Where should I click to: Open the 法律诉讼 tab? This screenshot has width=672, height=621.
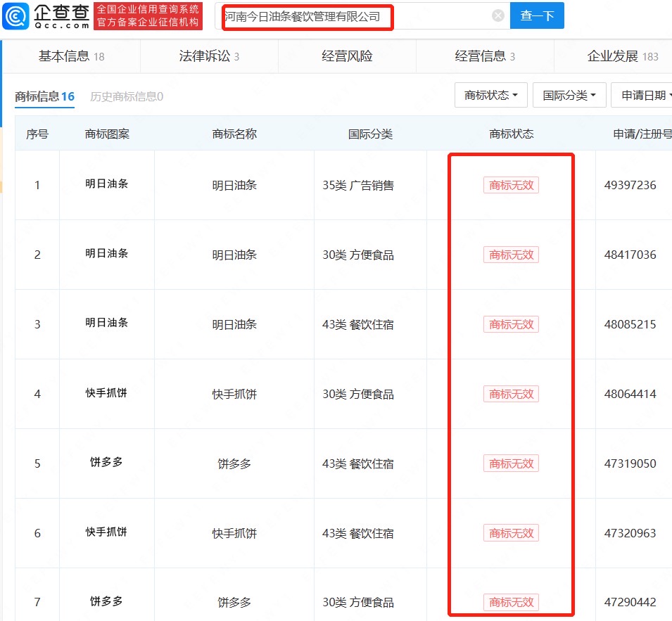point(209,56)
